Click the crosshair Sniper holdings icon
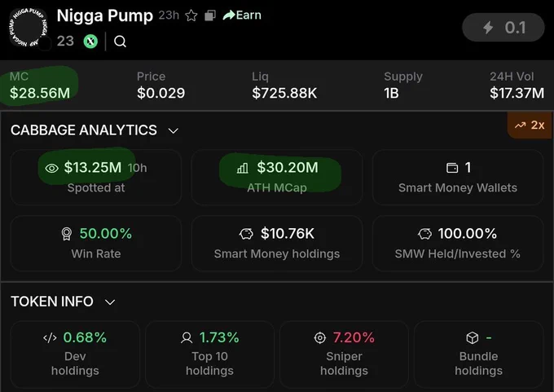Viewport: 554px width, 392px height. tap(320, 338)
